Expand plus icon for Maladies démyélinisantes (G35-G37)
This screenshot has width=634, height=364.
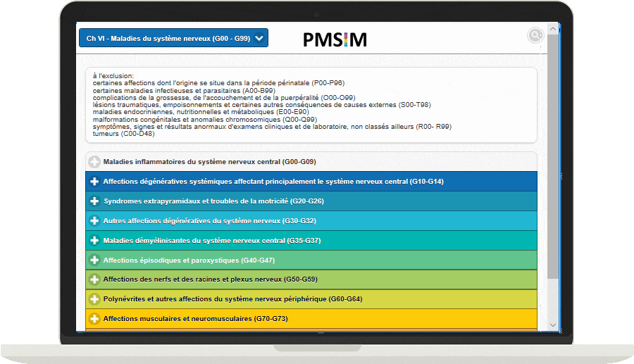[x=94, y=241]
